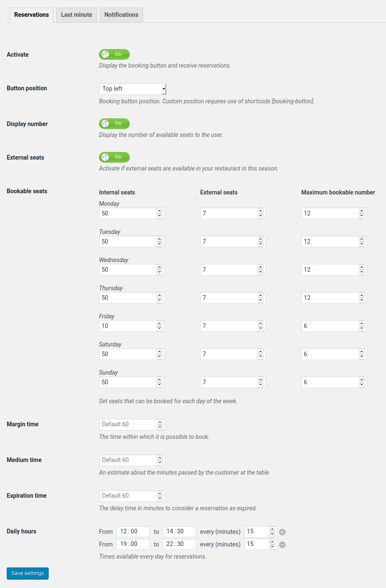The image size is (386, 588).
Task: Click the Saturday internal seats field
Action: (128, 354)
